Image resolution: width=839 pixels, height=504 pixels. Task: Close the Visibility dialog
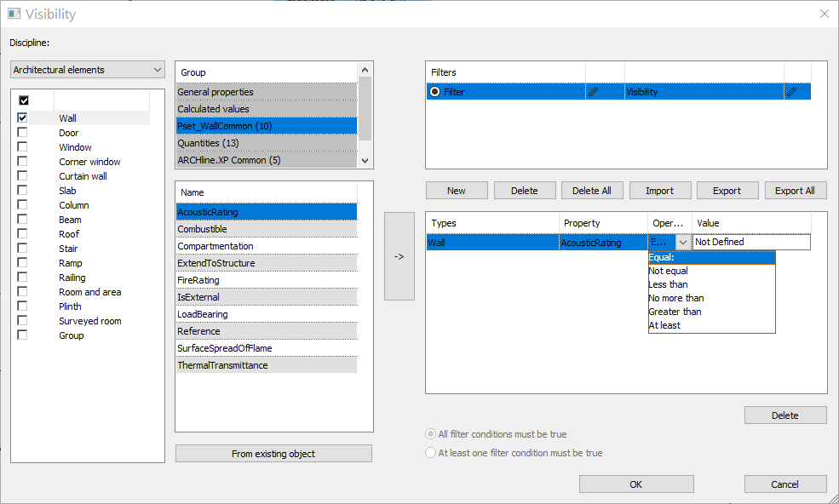824,14
